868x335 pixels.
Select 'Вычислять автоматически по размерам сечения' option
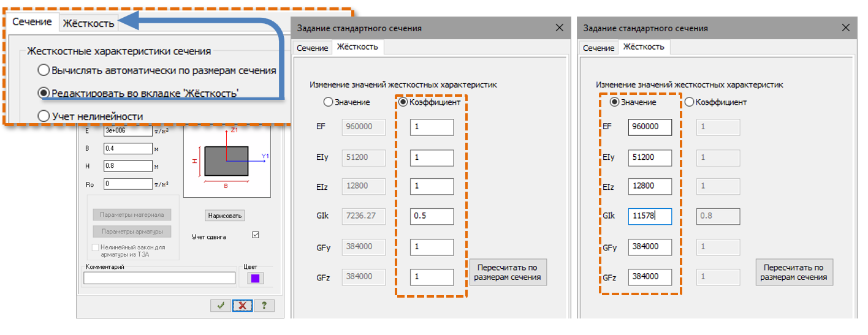tap(44, 70)
